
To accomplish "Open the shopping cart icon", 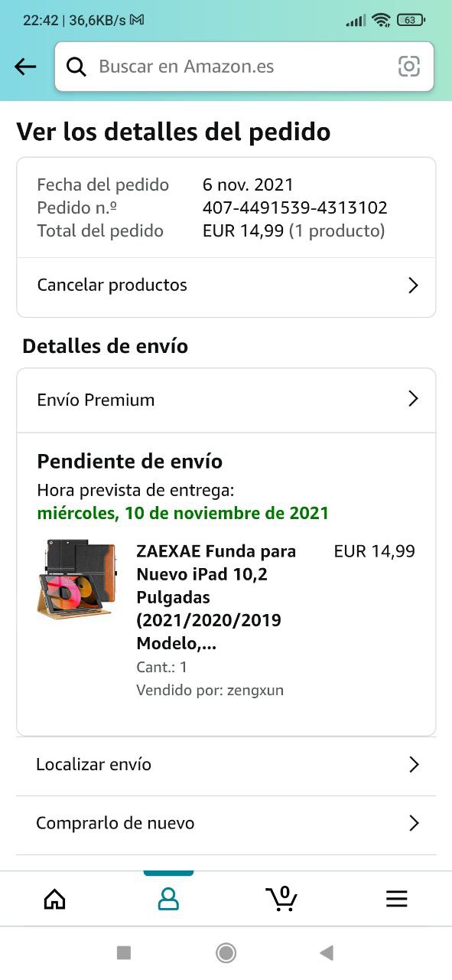I will coord(281,898).
